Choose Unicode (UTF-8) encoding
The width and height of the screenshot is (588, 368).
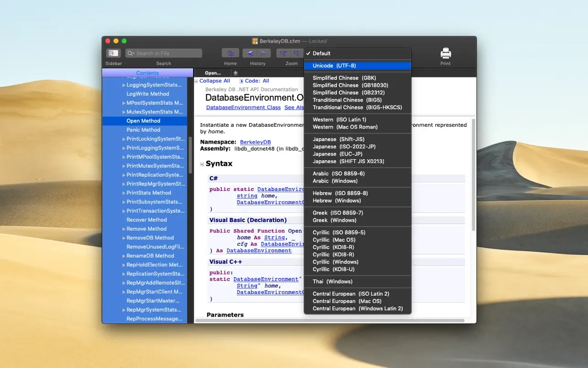[334, 66]
